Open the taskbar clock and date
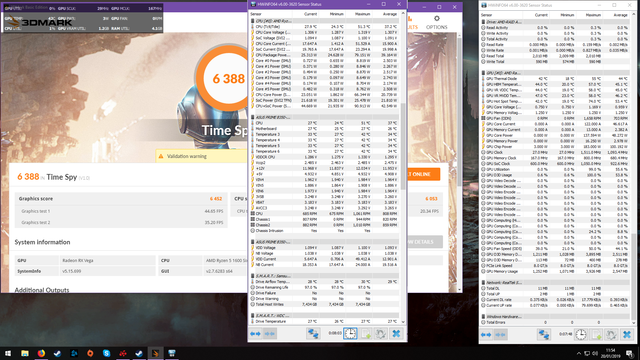 (610, 353)
